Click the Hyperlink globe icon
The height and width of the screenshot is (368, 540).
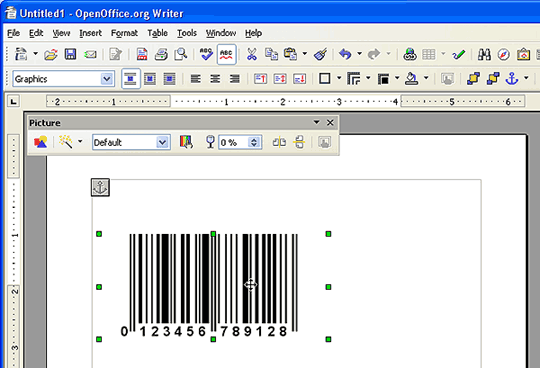(x=410, y=54)
